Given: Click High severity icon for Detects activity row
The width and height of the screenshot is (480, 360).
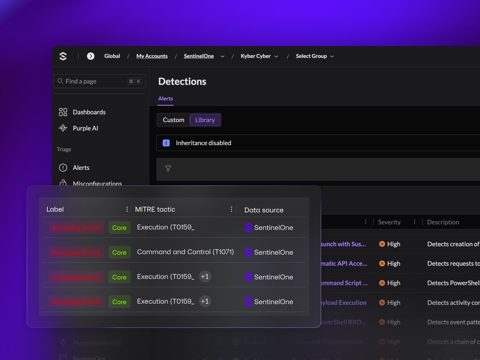Looking at the screenshot, I should 382,303.
